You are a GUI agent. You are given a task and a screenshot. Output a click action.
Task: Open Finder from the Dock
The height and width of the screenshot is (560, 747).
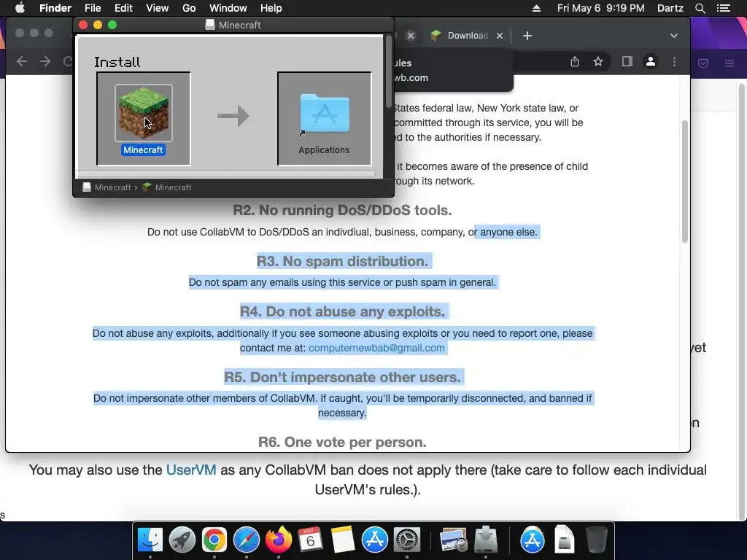pos(150,540)
